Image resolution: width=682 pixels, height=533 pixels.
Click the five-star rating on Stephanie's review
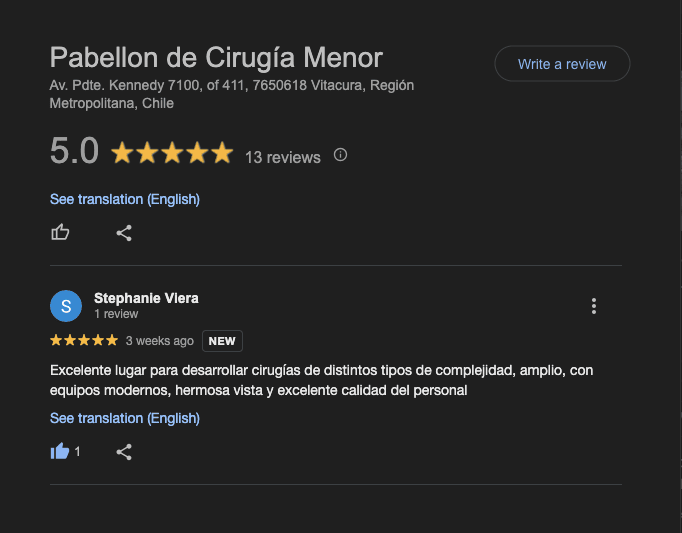click(84, 340)
